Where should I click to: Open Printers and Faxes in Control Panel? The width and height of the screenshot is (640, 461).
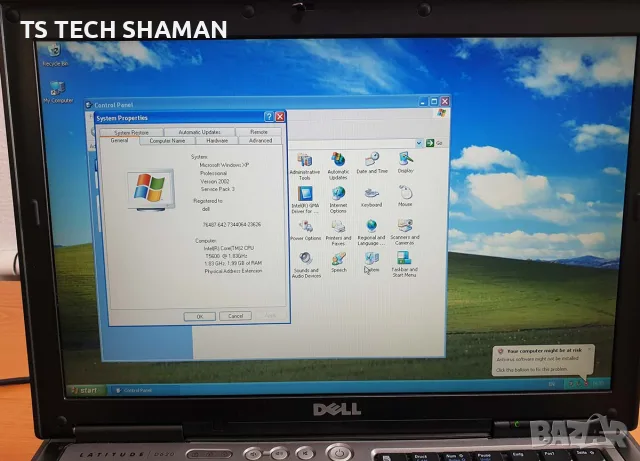click(x=338, y=233)
